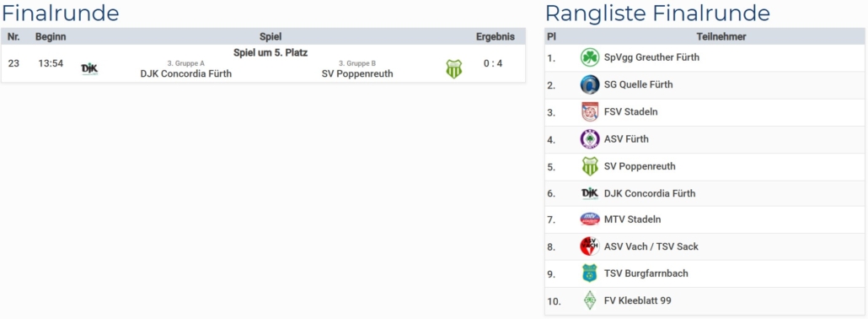The image size is (868, 319).
Task: Click the ASV Fürth purple circular logo
Action: point(590,139)
